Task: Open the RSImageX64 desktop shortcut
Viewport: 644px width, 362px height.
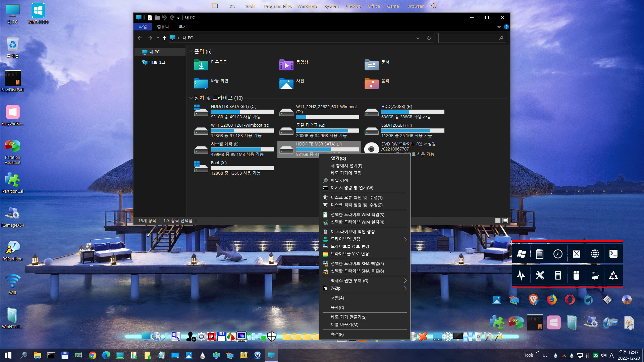Action: pos(12,217)
